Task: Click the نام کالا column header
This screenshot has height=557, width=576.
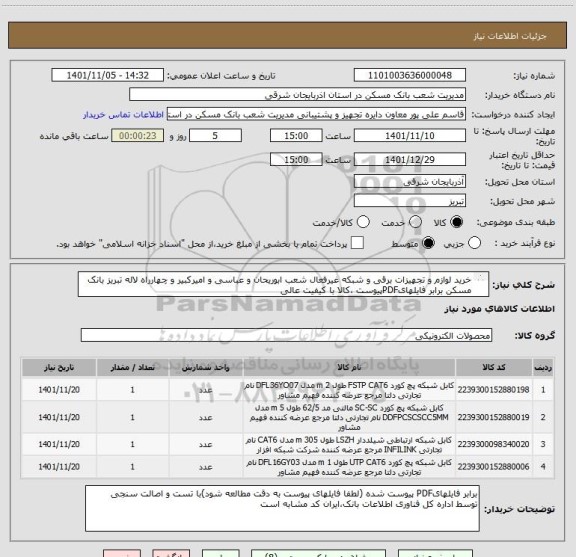Action: point(349,367)
